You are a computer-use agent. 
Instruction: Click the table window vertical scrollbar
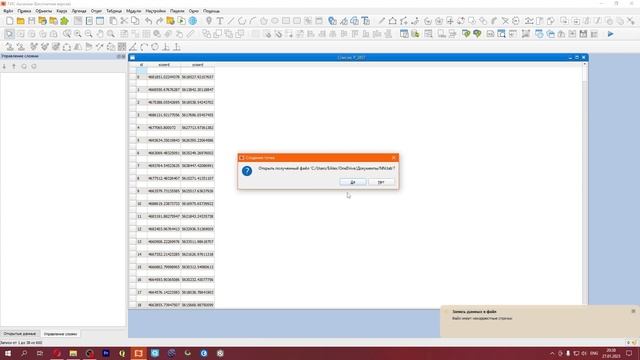coord(585,184)
